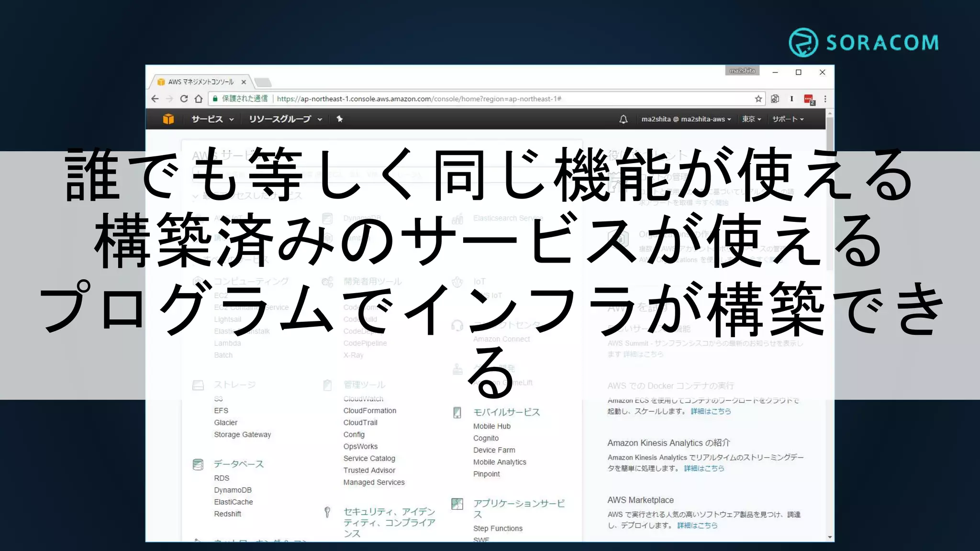Image resolution: width=980 pixels, height=551 pixels.
Task: Click 詳細はこちら under Docker コンテナ section
Action: (711, 412)
